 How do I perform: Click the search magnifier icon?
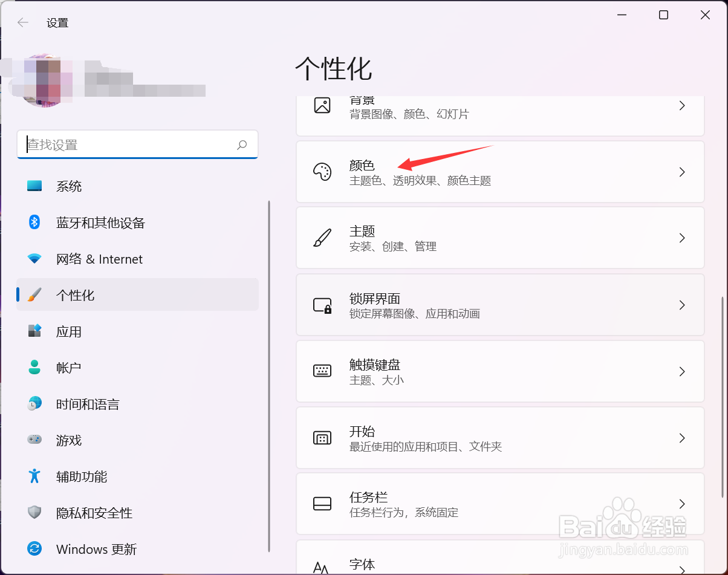click(242, 145)
